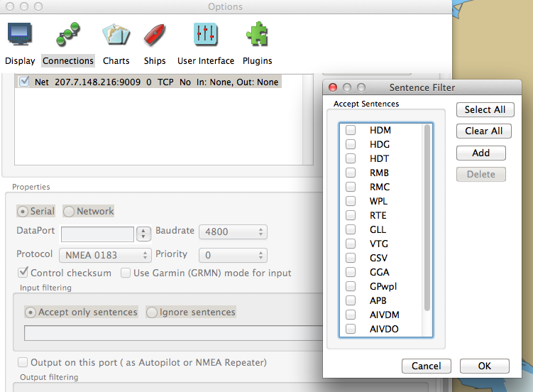Open the Ships settings icon
The width and height of the screenshot is (533, 392).
click(x=154, y=34)
